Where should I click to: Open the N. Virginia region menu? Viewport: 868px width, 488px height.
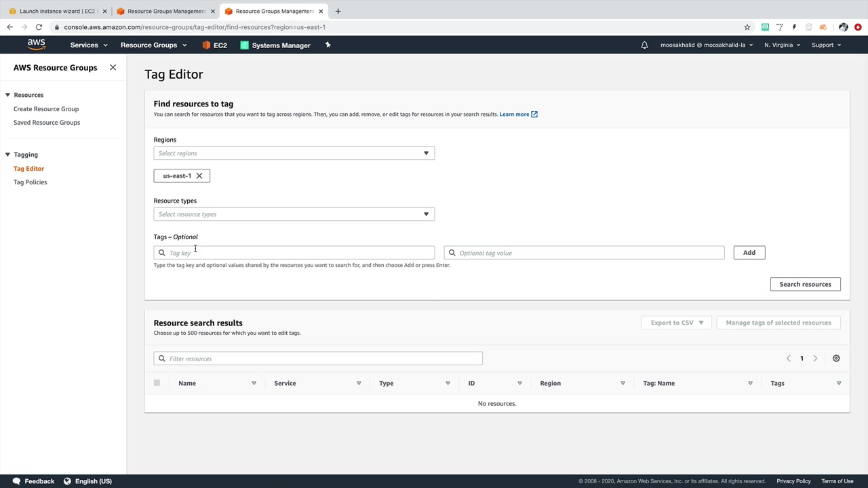[782, 45]
